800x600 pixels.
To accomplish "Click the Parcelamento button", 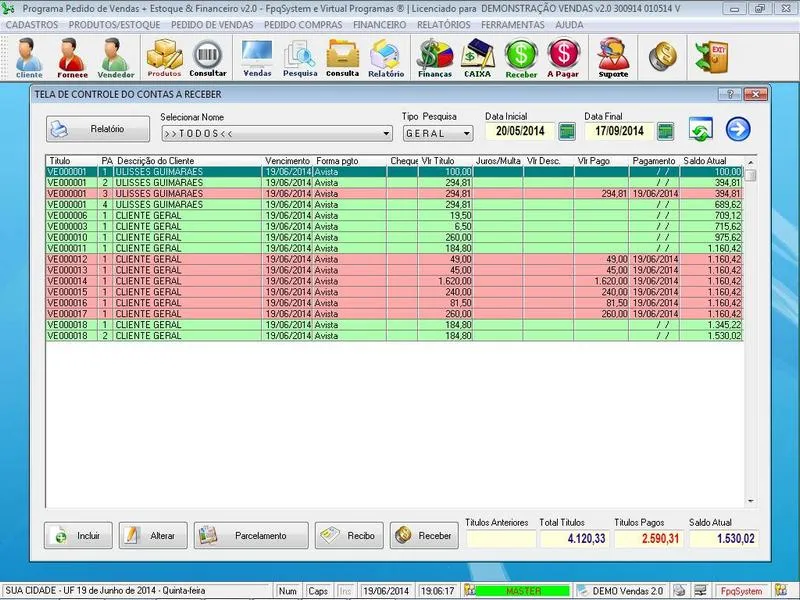I will (251, 536).
